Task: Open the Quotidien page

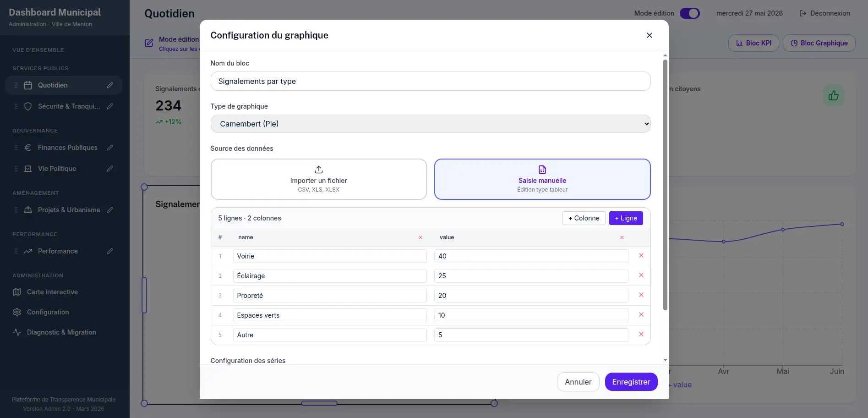Action: tap(64, 85)
